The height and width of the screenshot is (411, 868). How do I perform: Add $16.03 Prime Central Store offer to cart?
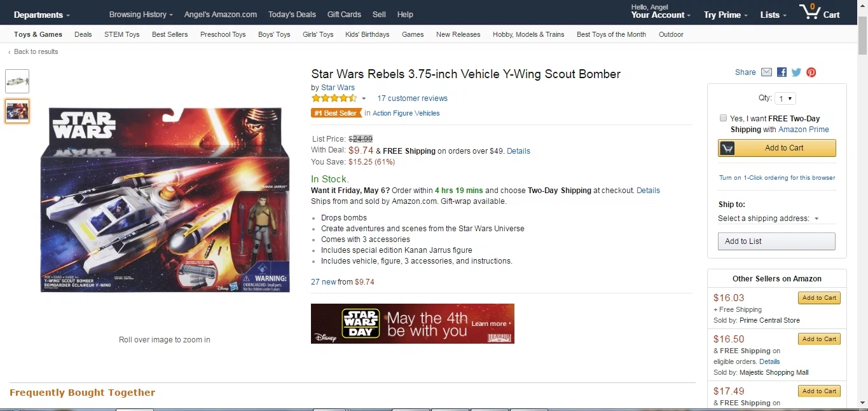click(x=819, y=298)
